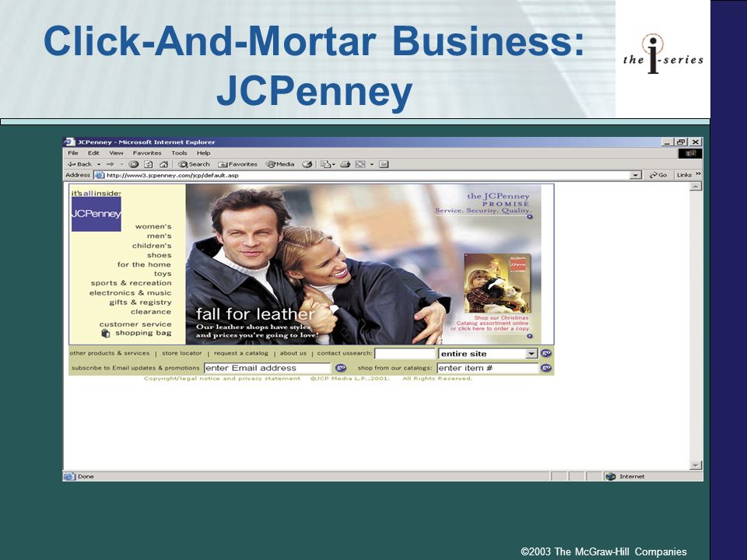747x560 pixels.
Task: Open the Edit menu
Action: pyautogui.click(x=93, y=153)
